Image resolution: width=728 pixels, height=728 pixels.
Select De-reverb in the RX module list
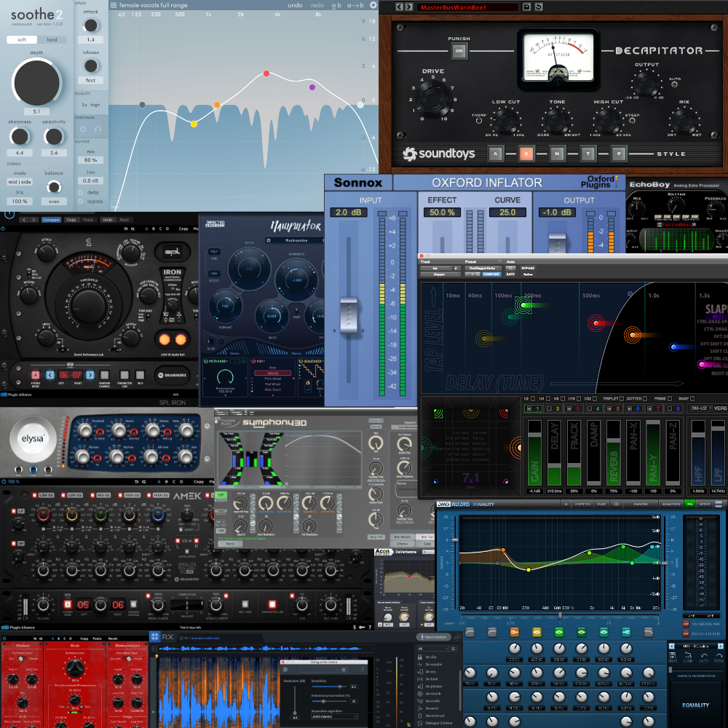coord(435,693)
